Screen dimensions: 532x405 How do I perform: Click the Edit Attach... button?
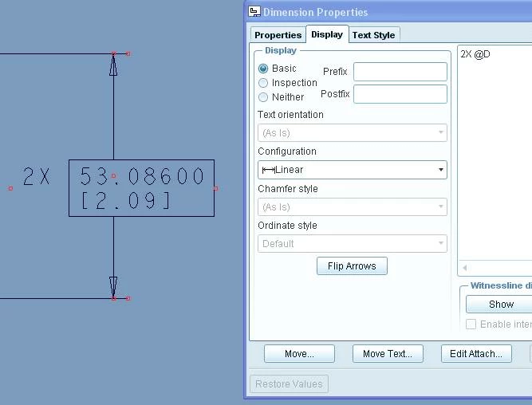[x=476, y=354]
